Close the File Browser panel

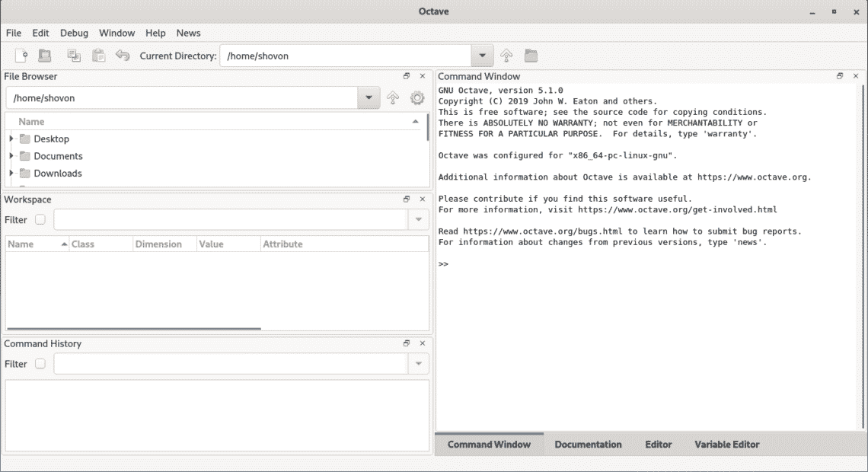click(423, 76)
